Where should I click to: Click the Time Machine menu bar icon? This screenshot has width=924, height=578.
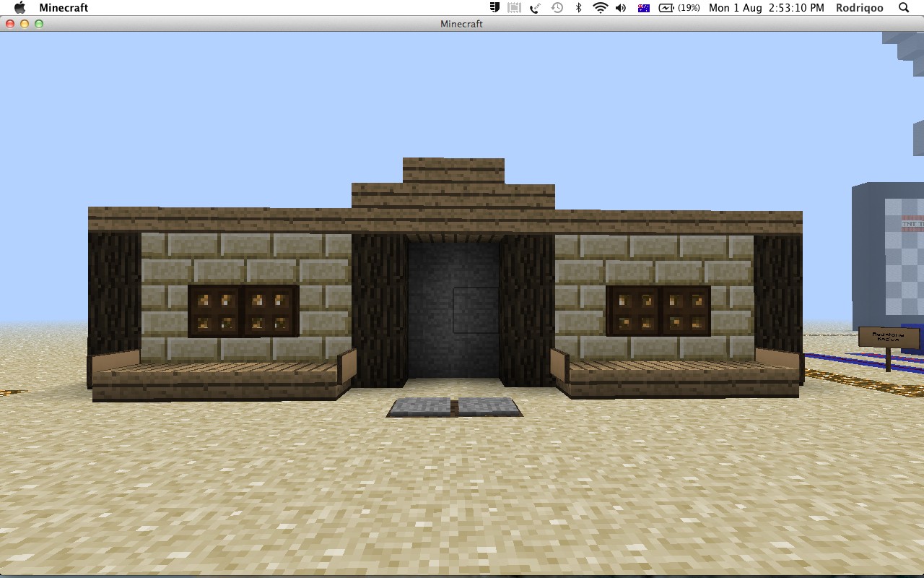(557, 7)
